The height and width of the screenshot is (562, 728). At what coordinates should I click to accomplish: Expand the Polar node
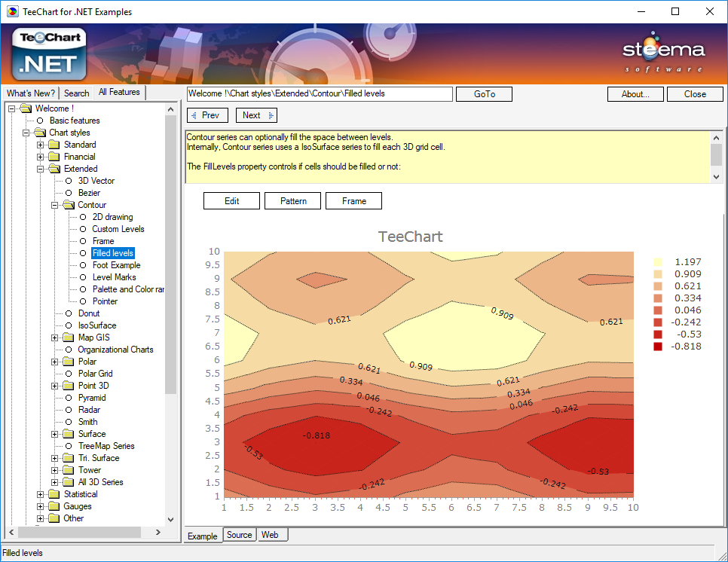(x=55, y=362)
